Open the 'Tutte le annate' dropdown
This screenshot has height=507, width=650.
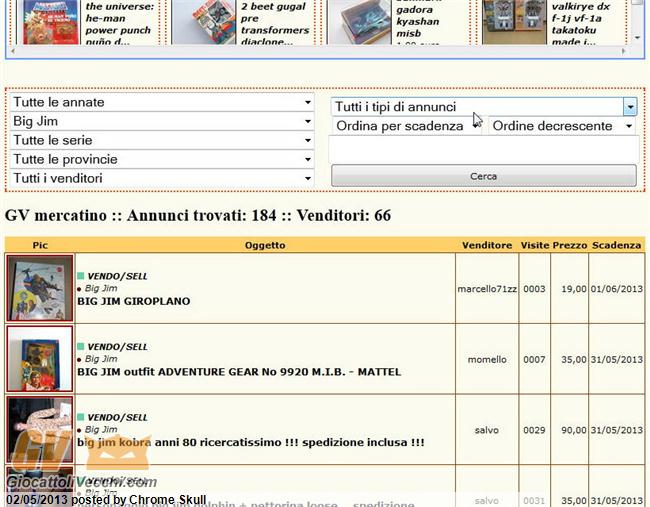click(162, 102)
